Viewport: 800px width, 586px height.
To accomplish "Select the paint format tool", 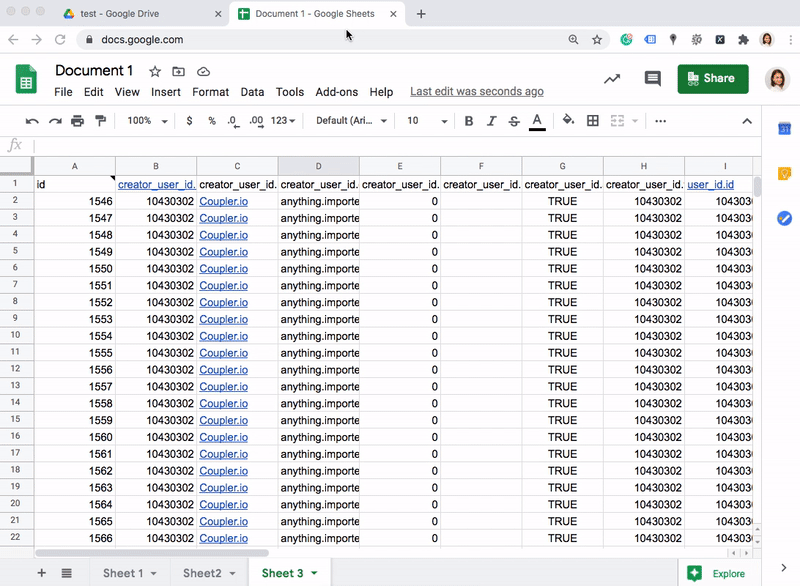I will (x=100, y=121).
